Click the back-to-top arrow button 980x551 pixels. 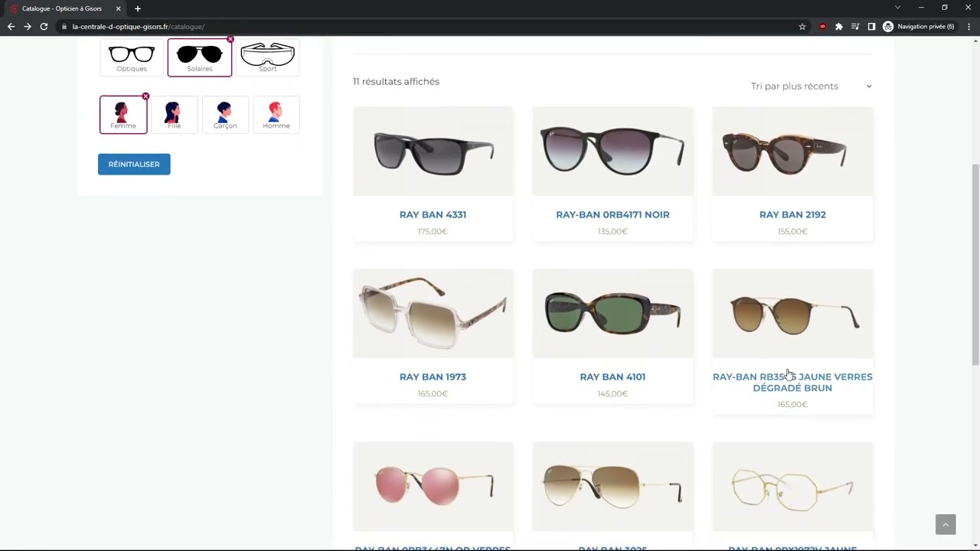pos(946,524)
